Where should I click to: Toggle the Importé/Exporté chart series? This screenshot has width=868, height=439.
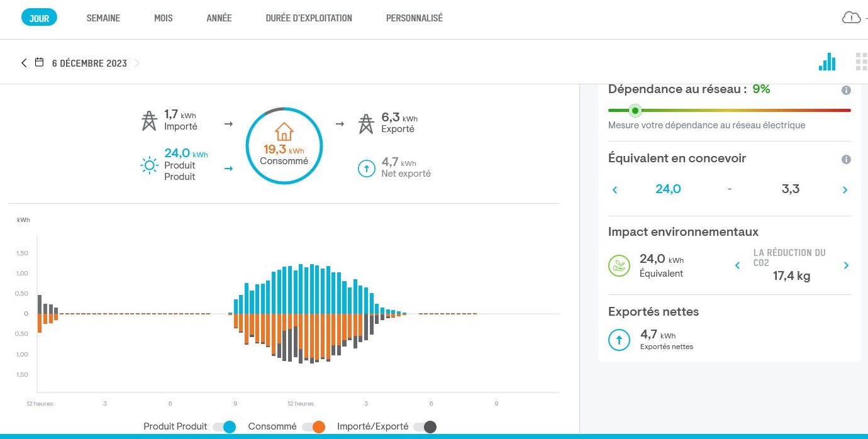pos(425,427)
